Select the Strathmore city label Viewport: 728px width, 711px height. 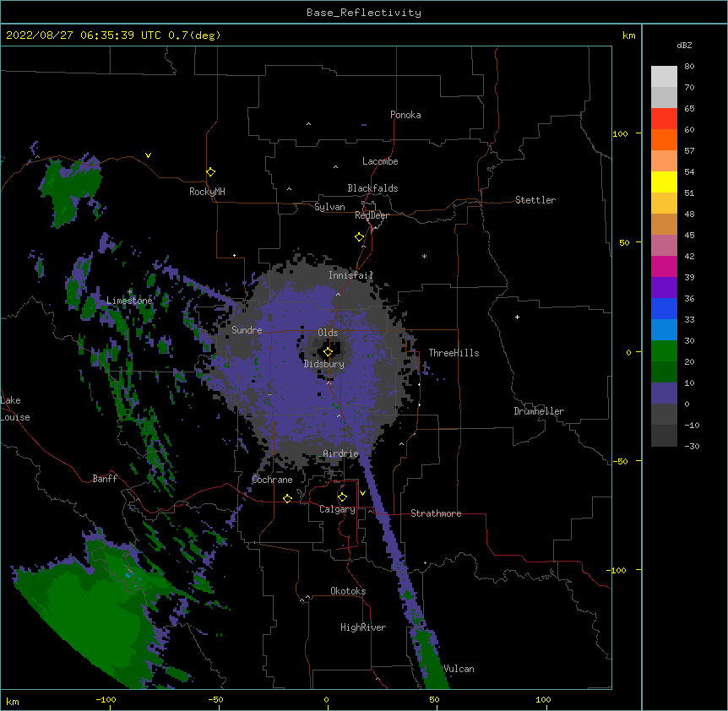click(436, 513)
